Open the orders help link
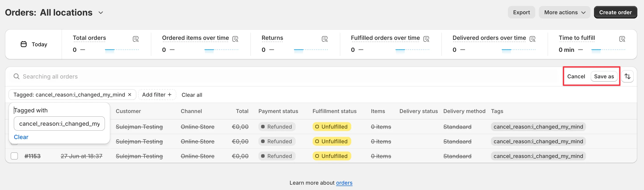This screenshot has height=190, width=644. point(344,183)
